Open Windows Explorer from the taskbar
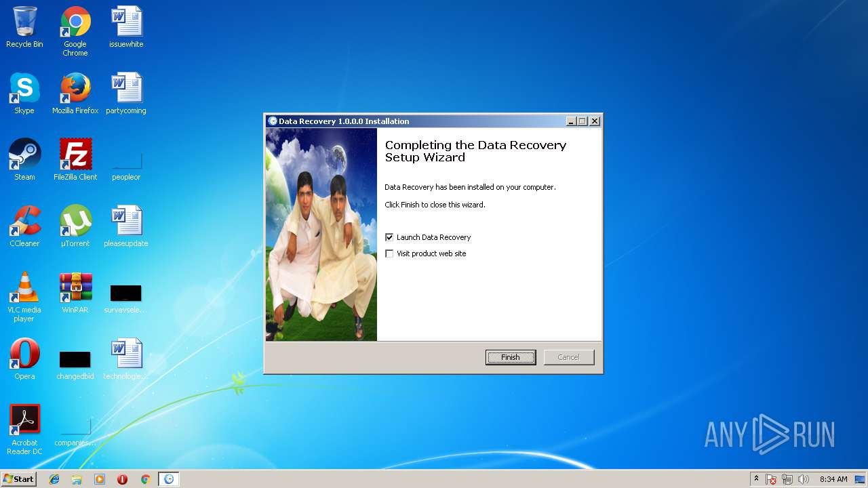The height and width of the screenshot is (488, 868). tap(77, 479)
